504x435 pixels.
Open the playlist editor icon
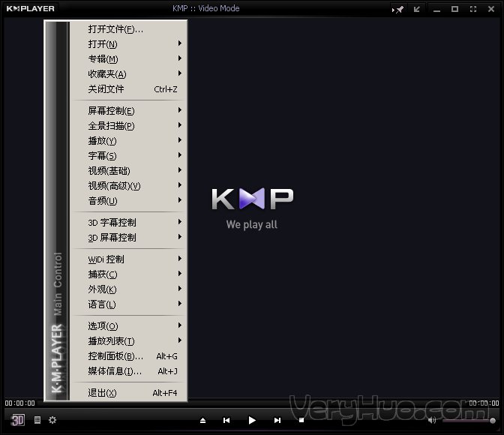click(x=37, y=420)
